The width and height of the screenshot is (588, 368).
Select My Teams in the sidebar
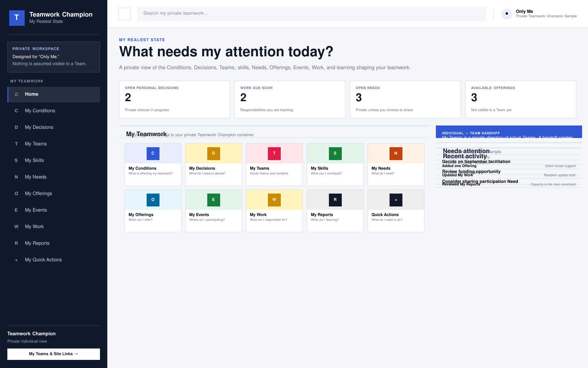[54, 144]
